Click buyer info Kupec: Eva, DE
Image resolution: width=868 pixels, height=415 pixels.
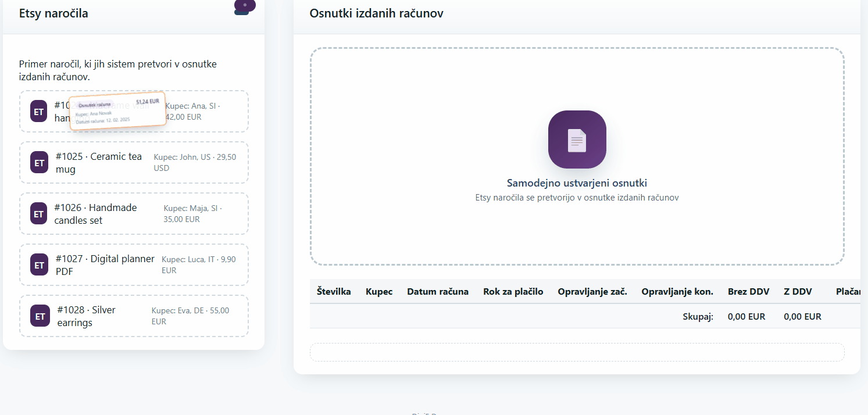(x=191, y=316)
